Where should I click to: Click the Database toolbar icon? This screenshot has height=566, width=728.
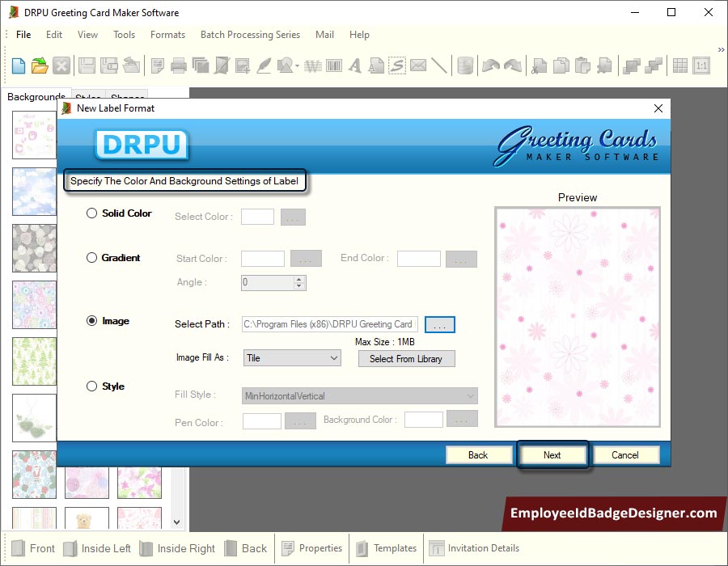click(x=465, y=65)
